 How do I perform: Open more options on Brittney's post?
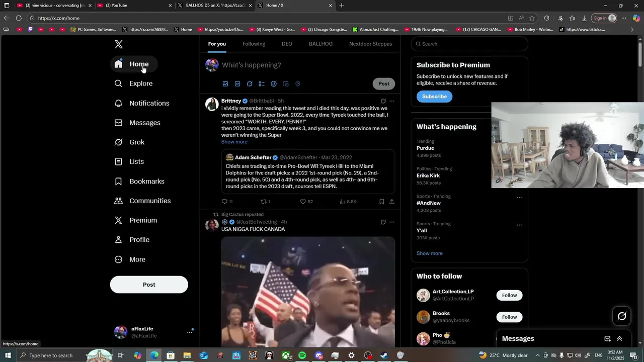point(392,101)
